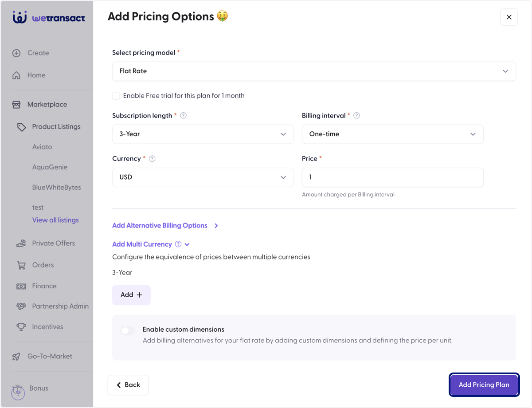This screenshot has height=408, width=532.
Task: Go Back with the Back button
Action: point(128,385)
